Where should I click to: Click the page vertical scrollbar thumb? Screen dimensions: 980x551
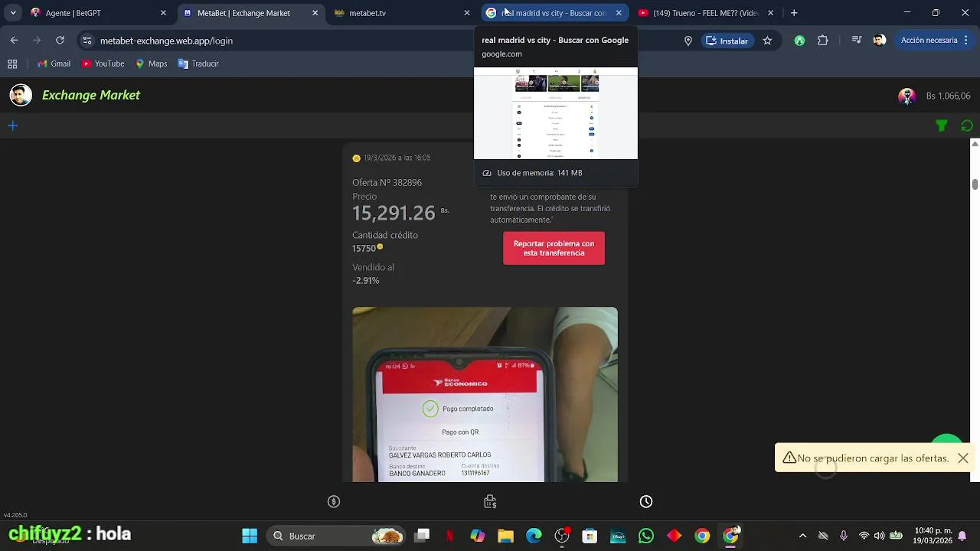point(975,184)
